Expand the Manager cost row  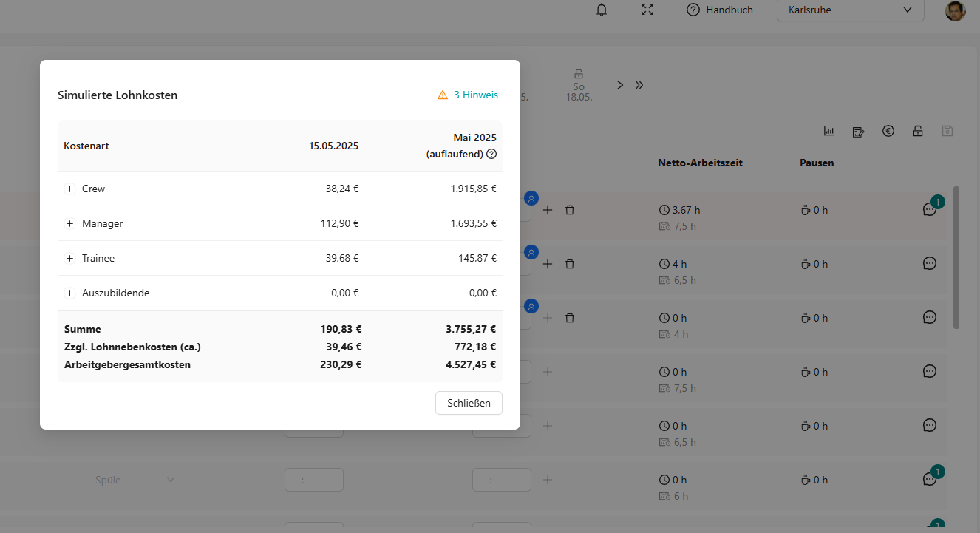click(70, 224)
